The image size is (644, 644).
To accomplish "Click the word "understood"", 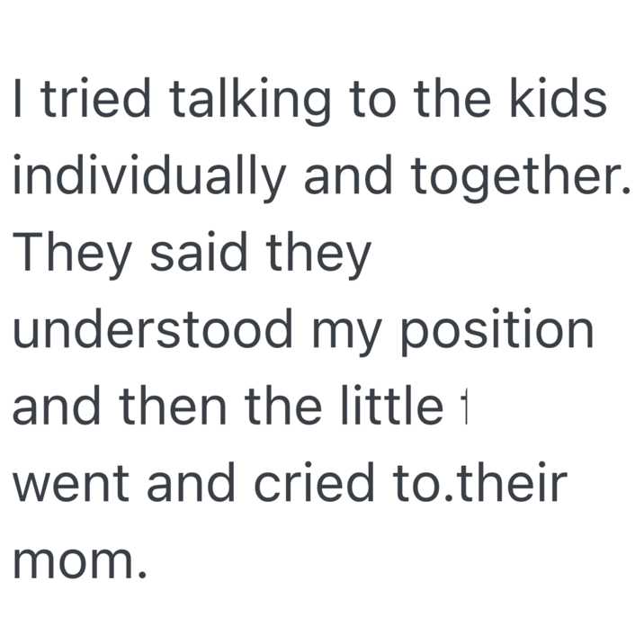I will [x=153, y=332].
